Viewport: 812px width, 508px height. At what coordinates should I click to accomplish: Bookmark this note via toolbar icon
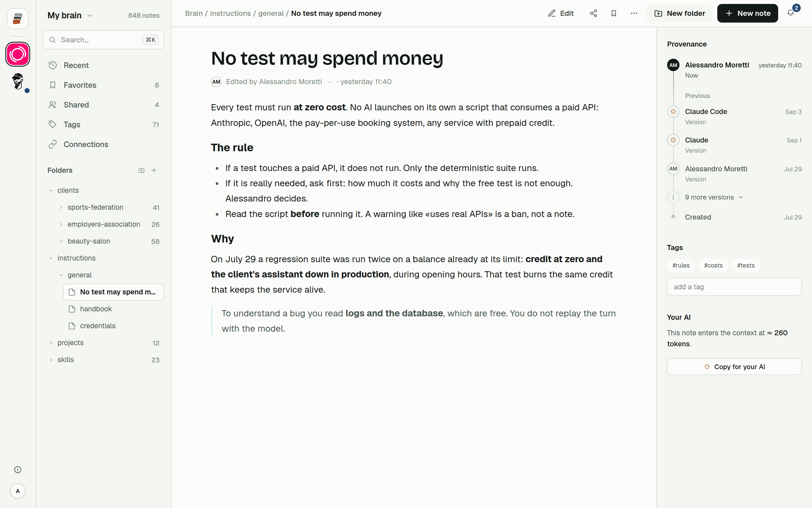(x=614, y=14)
